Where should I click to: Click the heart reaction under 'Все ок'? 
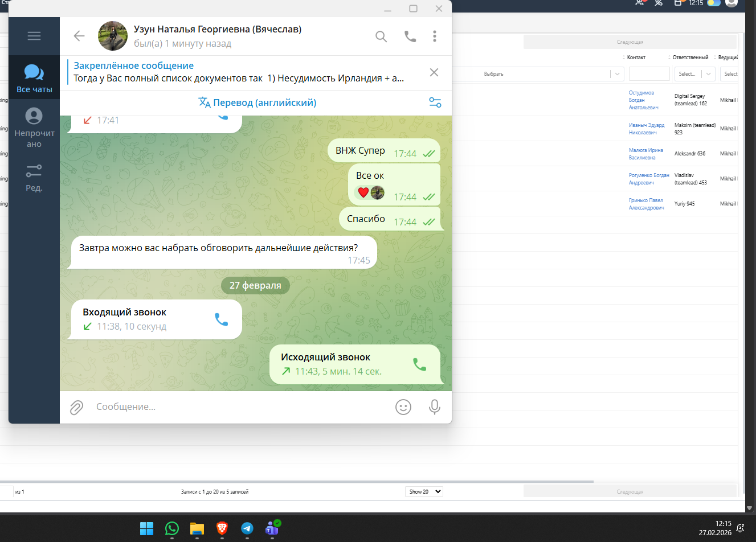(x=363, y=192)
